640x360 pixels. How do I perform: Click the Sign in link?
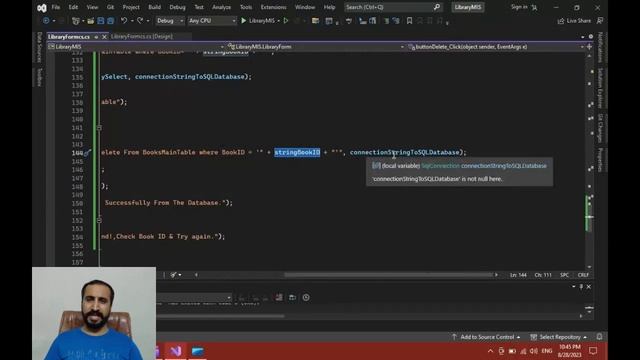click(519, 7)
